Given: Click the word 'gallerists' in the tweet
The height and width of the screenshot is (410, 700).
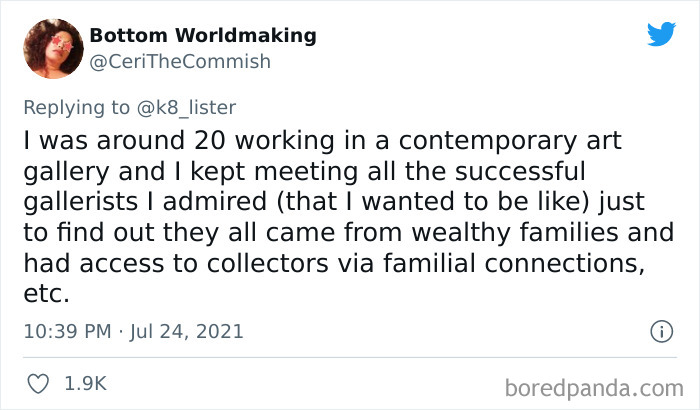Looking at the screenshot, I should [81, 201].
